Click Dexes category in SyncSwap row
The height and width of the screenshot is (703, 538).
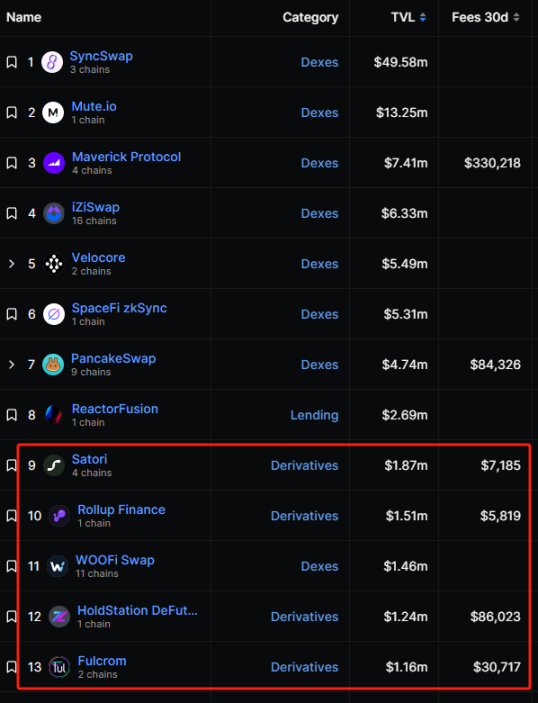pos(320,62)
